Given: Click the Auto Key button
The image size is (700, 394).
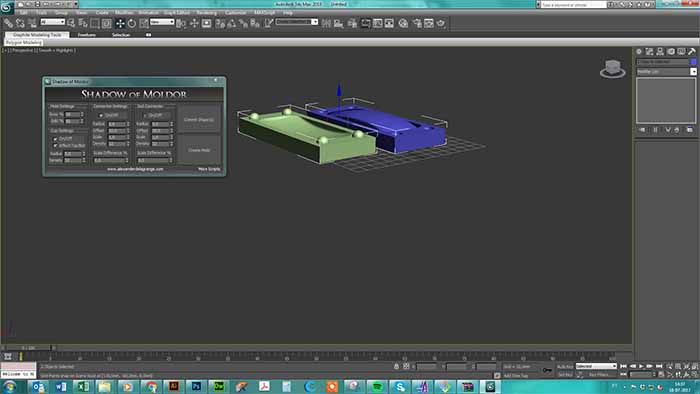Looking at the screenshot, I should click(565, 366).
